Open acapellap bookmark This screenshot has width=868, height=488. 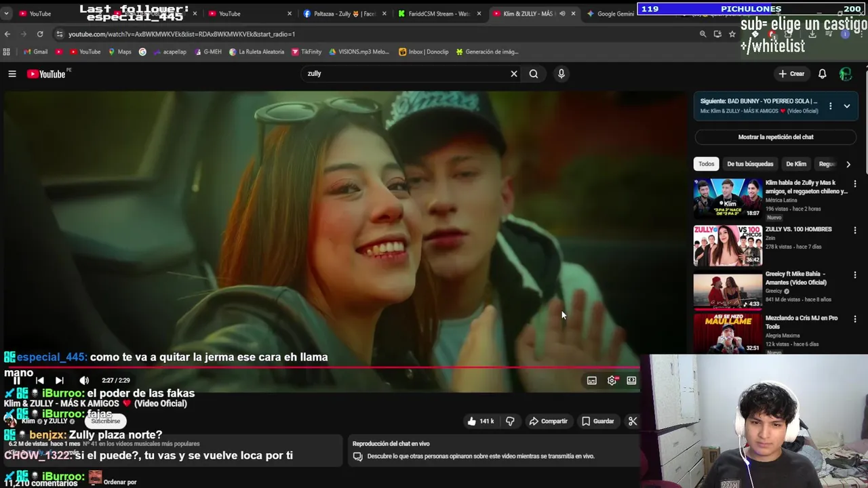[x=170, y=52]
